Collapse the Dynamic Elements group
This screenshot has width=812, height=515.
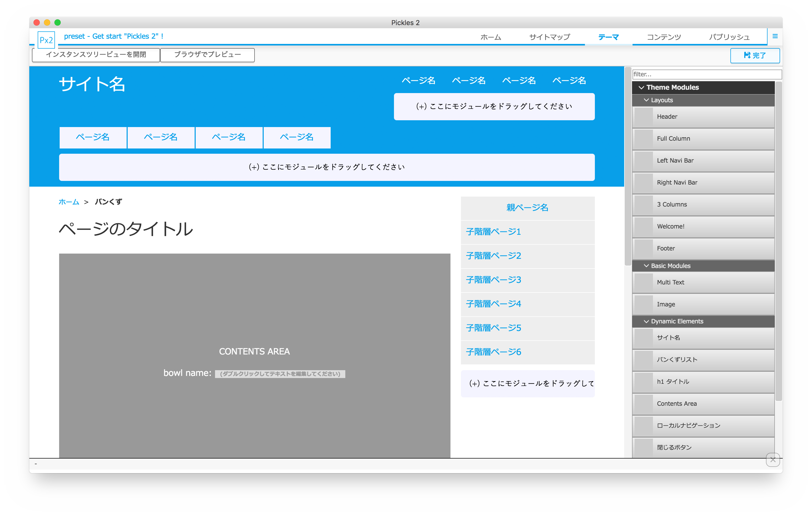(646, 321)
